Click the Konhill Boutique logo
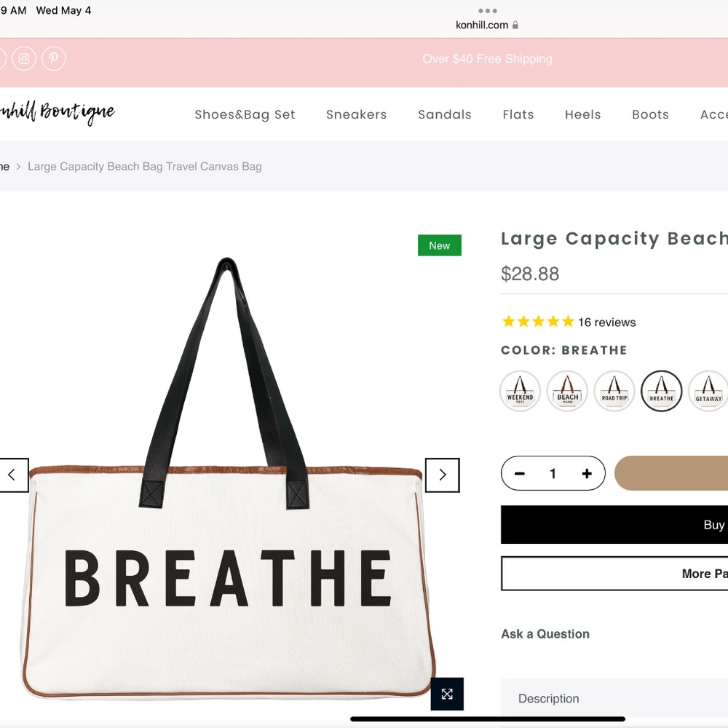The image size is (728, 728). click(57, 112)
